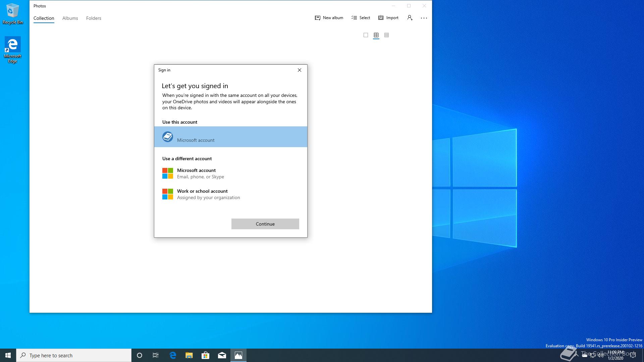Open the Import option
644x362 pixels.
(388, 18)
